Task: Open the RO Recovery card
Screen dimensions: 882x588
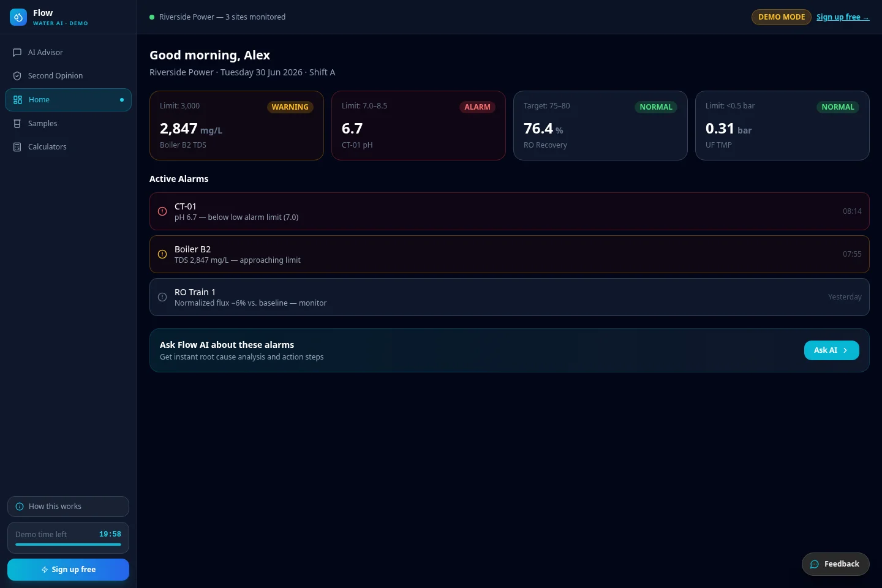Action: point(600,126)
